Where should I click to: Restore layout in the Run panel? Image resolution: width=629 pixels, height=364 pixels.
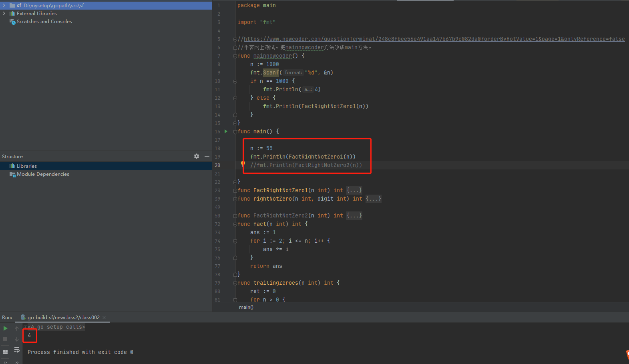click(x=5, y=352)
